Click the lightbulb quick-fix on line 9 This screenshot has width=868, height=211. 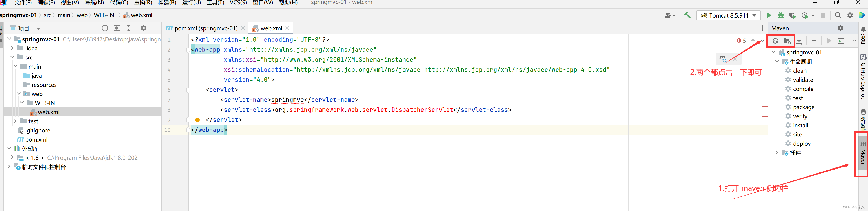tap(197, 120)
